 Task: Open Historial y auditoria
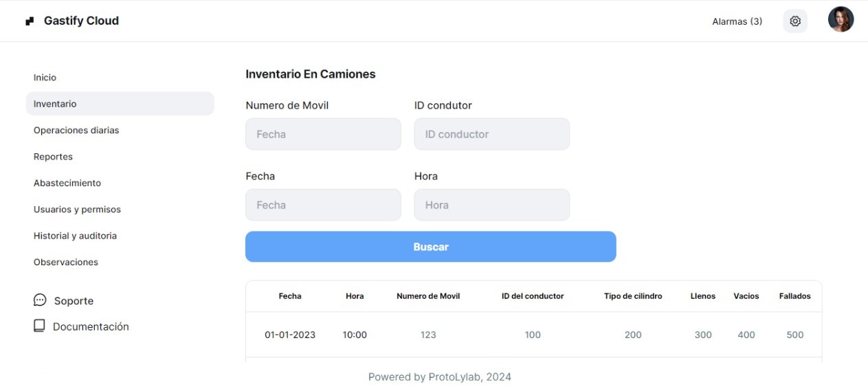[x=75, y=236]
